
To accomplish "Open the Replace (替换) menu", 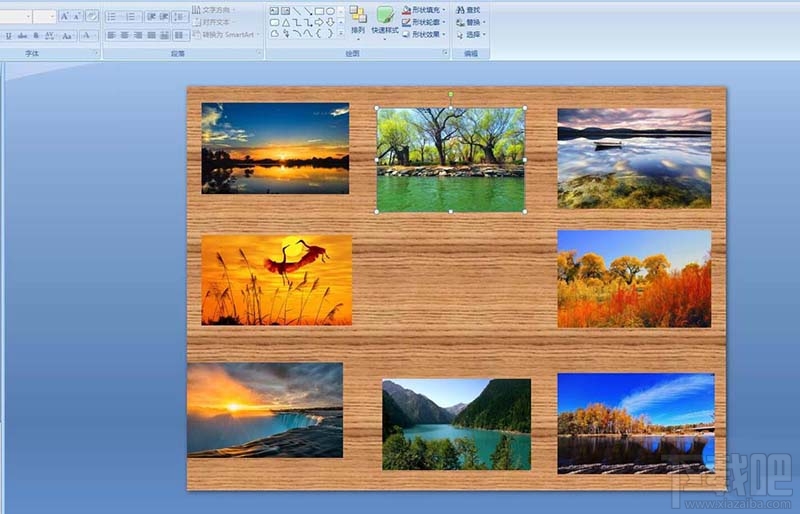I will (x=468, y=21).
